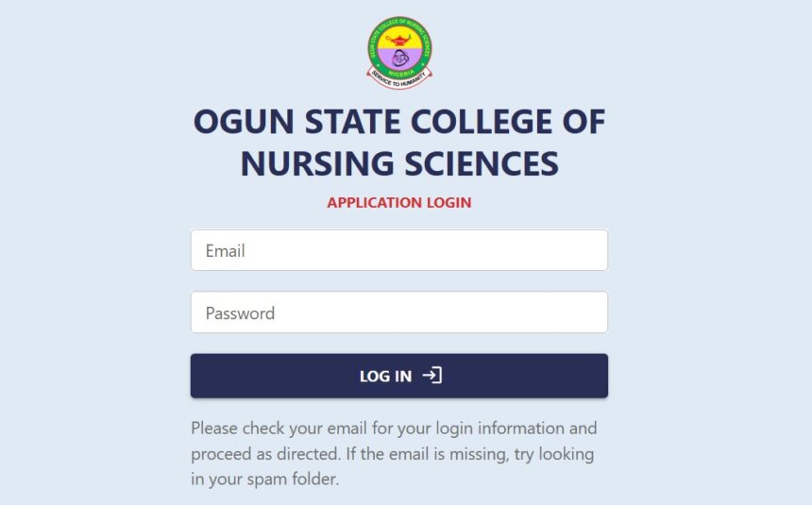
Task: Click the NURSING SCIENCES heading line
Action: coord(399,163)
